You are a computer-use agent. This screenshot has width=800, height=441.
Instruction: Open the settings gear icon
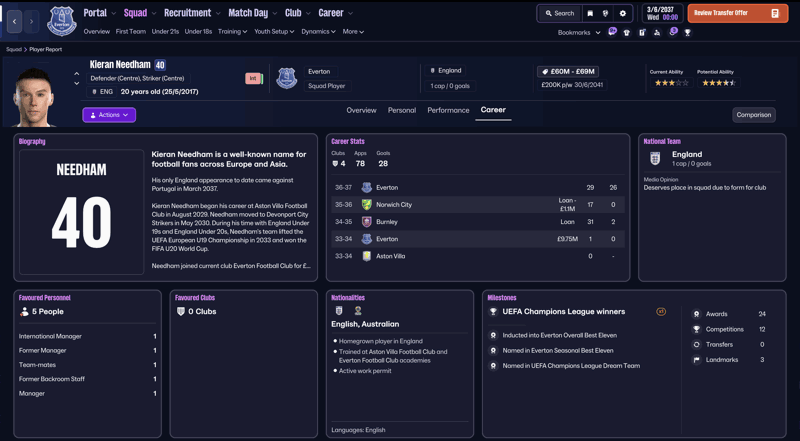(622, 14)
